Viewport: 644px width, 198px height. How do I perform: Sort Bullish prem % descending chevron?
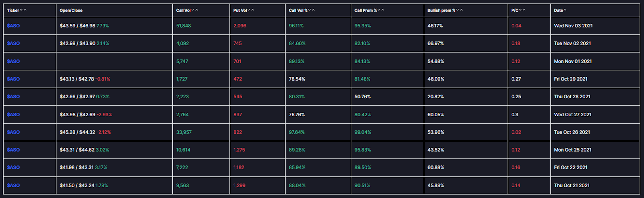coord(458,10)
